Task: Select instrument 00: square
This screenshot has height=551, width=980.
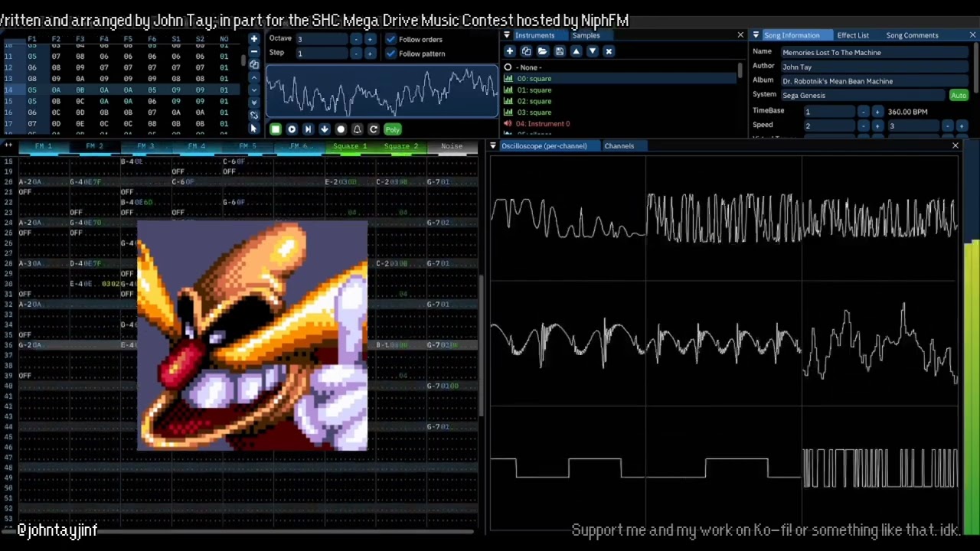Action: coord(619,79)
